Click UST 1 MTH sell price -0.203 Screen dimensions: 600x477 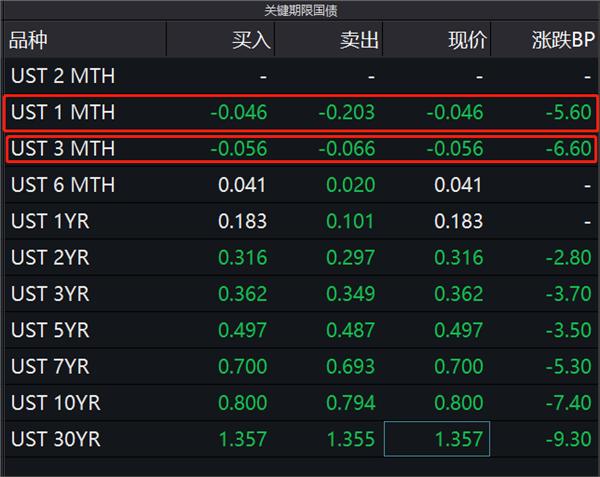(347, 112)
